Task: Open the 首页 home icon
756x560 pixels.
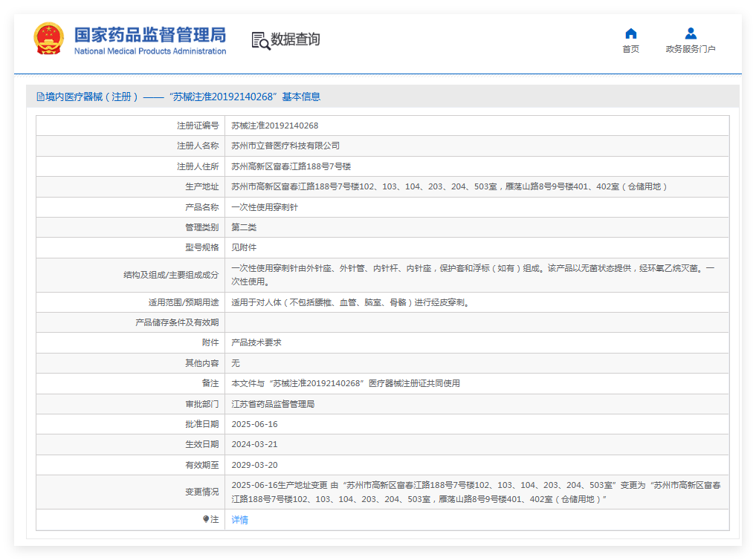Action: [630, 33]
